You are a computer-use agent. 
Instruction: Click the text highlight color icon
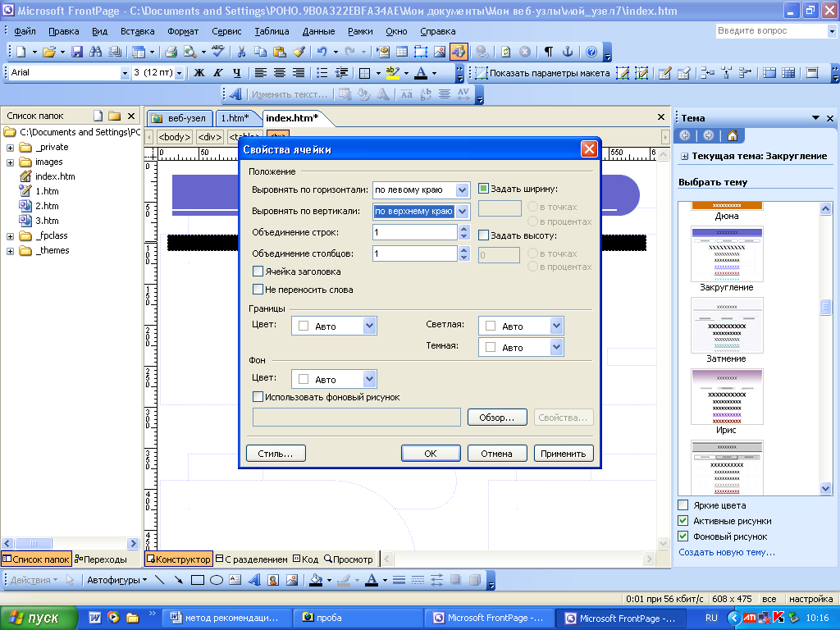pos(393,73)
